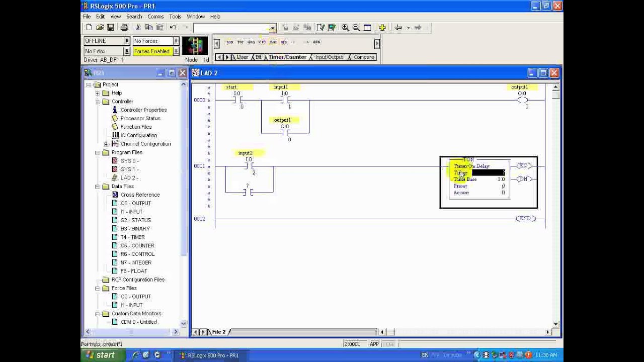Click the Zoom In magnifier icon

tap(345, 28)
